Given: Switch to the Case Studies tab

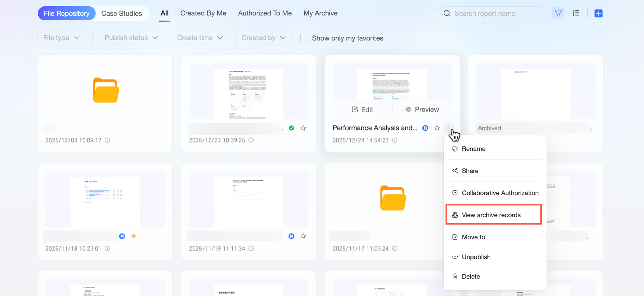Looking at the screenshot, I should pyautogui.click(x=122, y=14).
